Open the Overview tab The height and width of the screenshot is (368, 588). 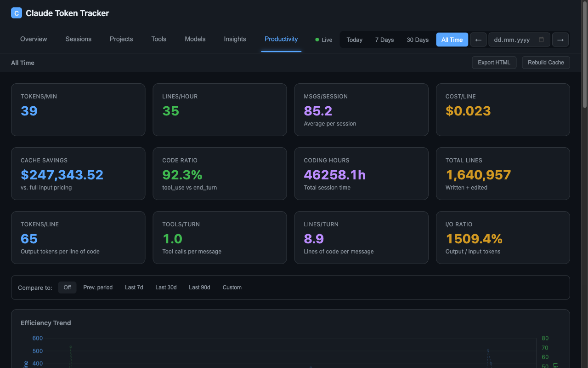tap(34, 39)
